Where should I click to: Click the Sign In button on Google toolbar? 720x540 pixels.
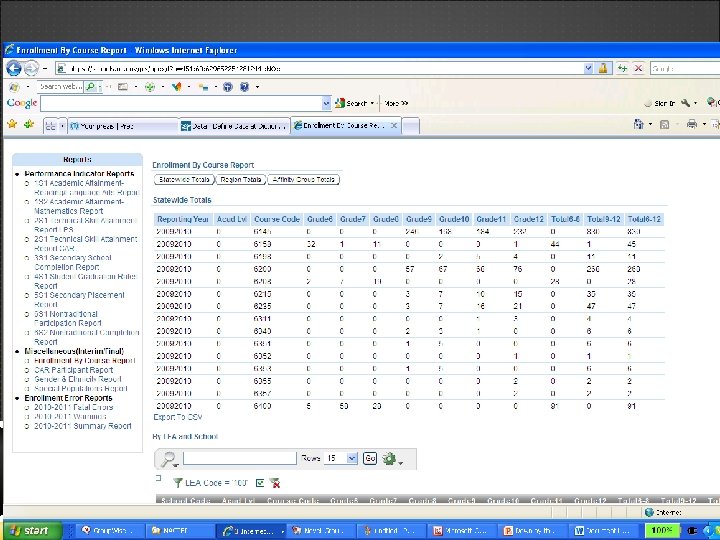[x=660, y=103]
